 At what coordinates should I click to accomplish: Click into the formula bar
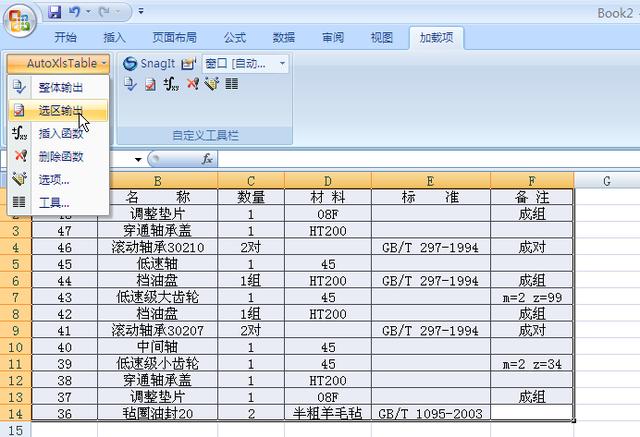429,159
